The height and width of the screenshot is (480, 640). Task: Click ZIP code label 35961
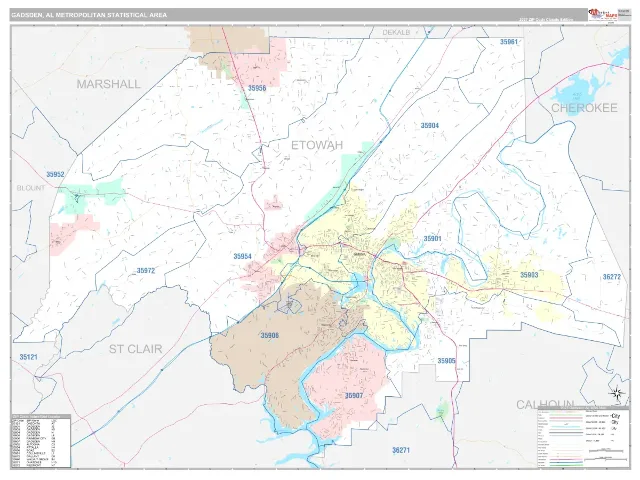[509, 42]
